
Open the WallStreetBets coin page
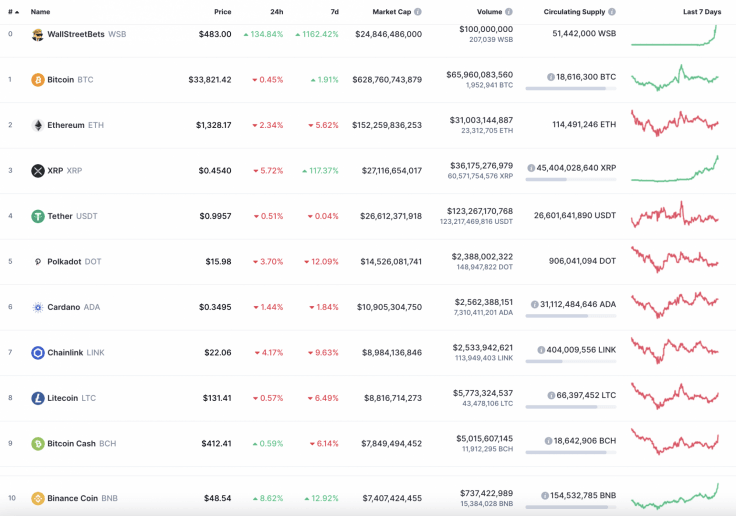point(76,34)
